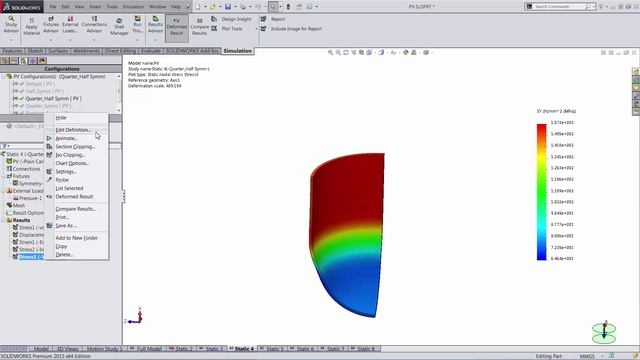Click the Search Commands field
This screenshot has width=640, height=360.
click(561, 7)
